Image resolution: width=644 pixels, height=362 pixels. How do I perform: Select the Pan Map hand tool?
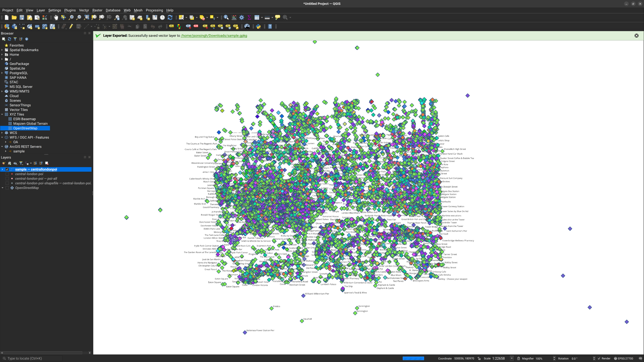click(x=56, y=17)
